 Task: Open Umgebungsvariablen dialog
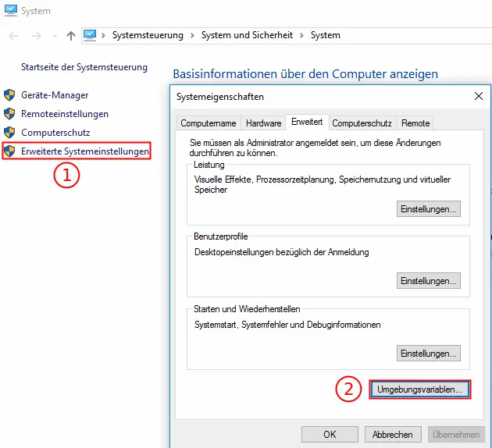click(420, 389)
